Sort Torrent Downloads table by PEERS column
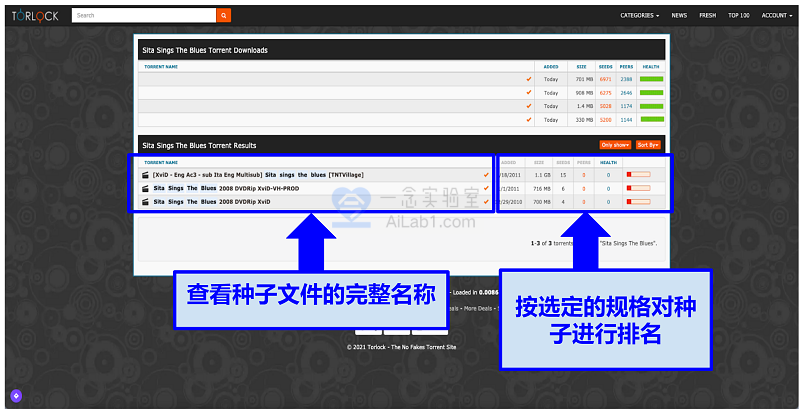This screenshot has width=806, height=414. tap(626, 67)
